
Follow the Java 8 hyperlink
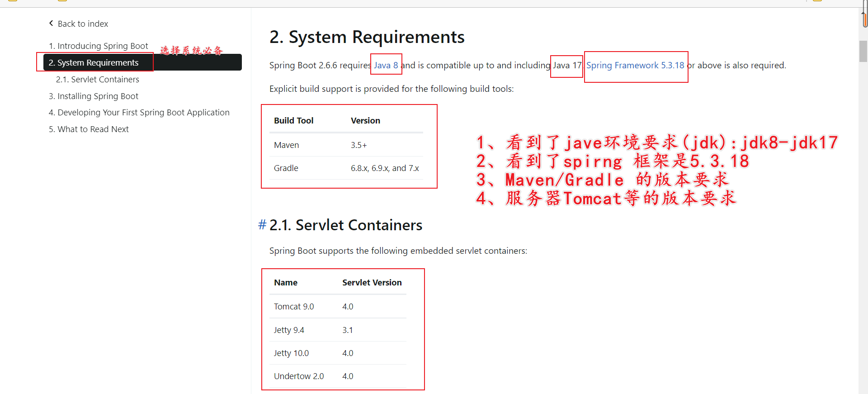(x=386, y=65)
